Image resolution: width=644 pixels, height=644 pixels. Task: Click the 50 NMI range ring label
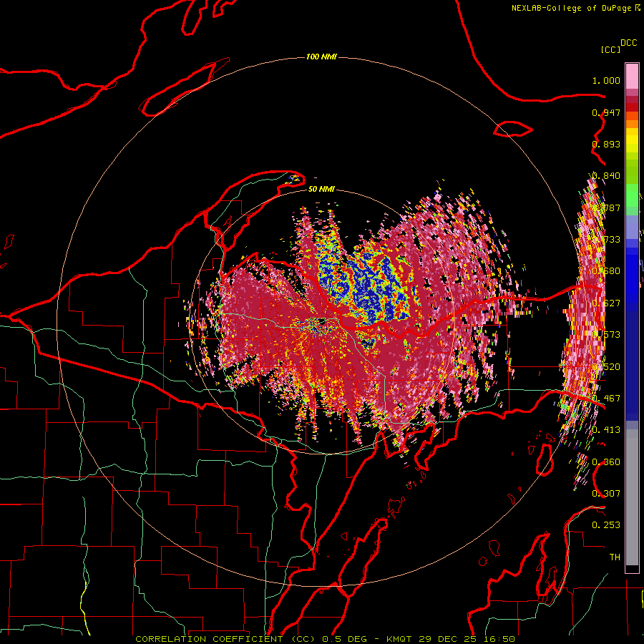pos(321,189)
